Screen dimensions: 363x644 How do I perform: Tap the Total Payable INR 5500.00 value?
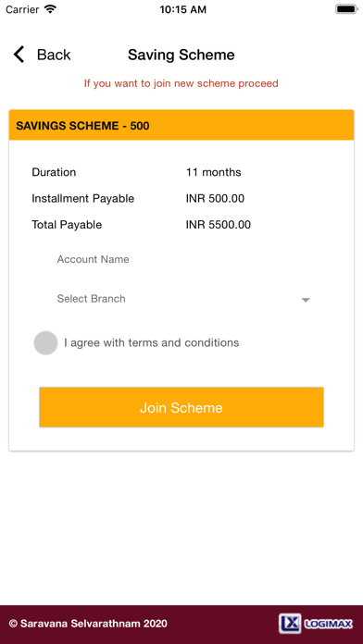[x=219, y=225]
